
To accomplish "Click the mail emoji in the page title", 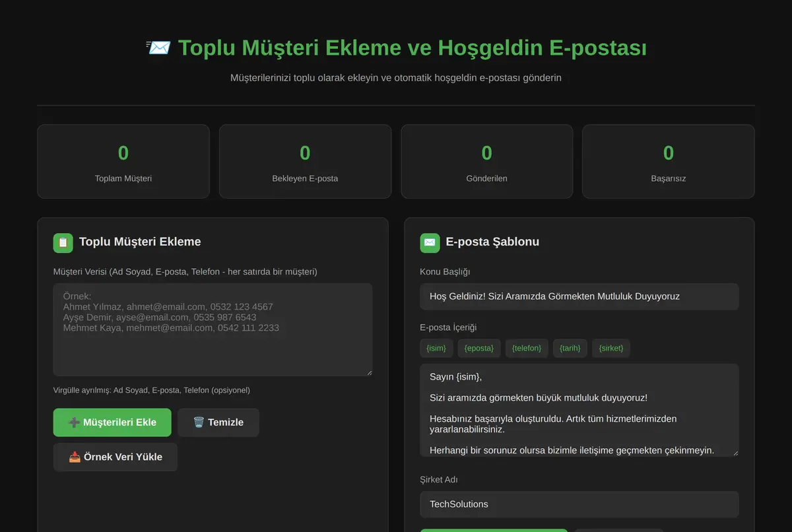I will point(158,48).
